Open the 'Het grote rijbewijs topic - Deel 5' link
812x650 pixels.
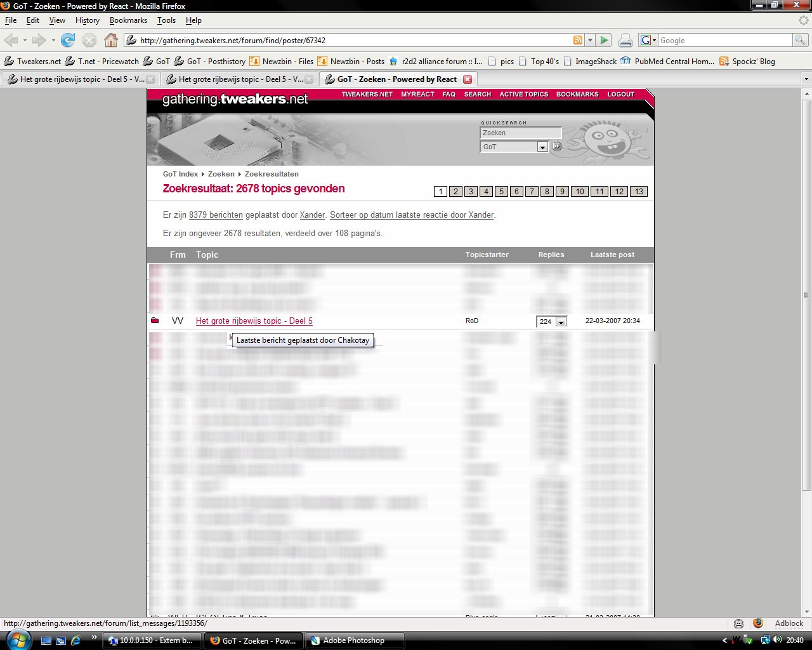[x=254, y=321]
